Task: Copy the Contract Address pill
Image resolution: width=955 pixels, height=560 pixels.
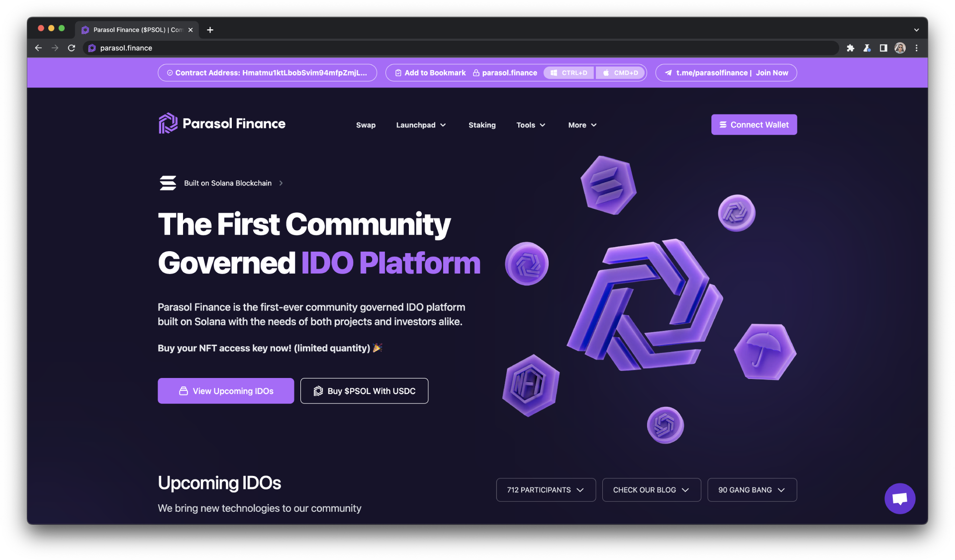Action: pyautogui.click(x=267, y=73)
